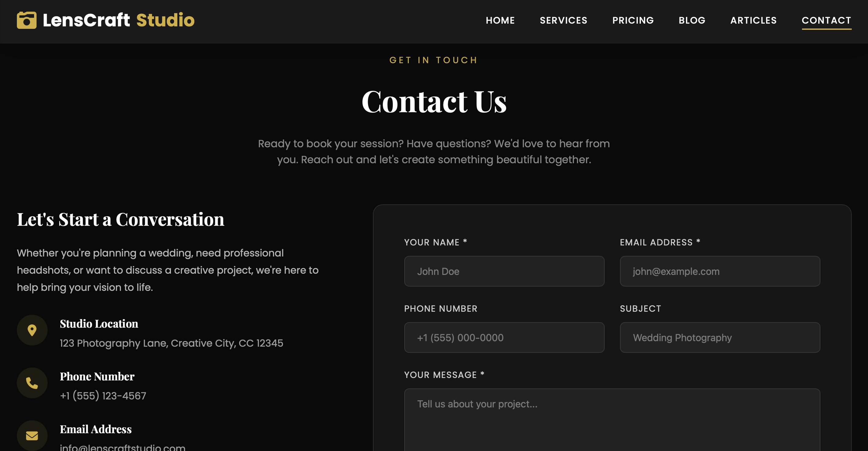Click the LensCraft Studio brand name
868x451 pixels.
pos(118,20)
